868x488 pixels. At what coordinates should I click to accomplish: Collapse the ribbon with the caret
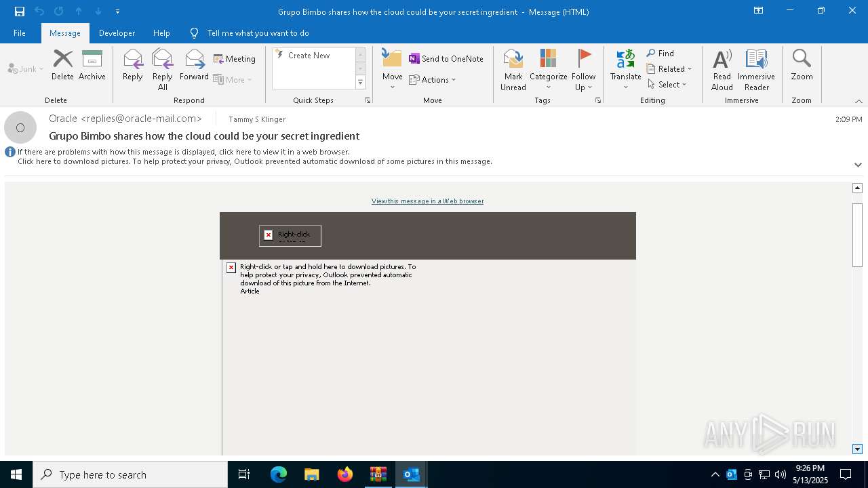[x=859, y=101]
